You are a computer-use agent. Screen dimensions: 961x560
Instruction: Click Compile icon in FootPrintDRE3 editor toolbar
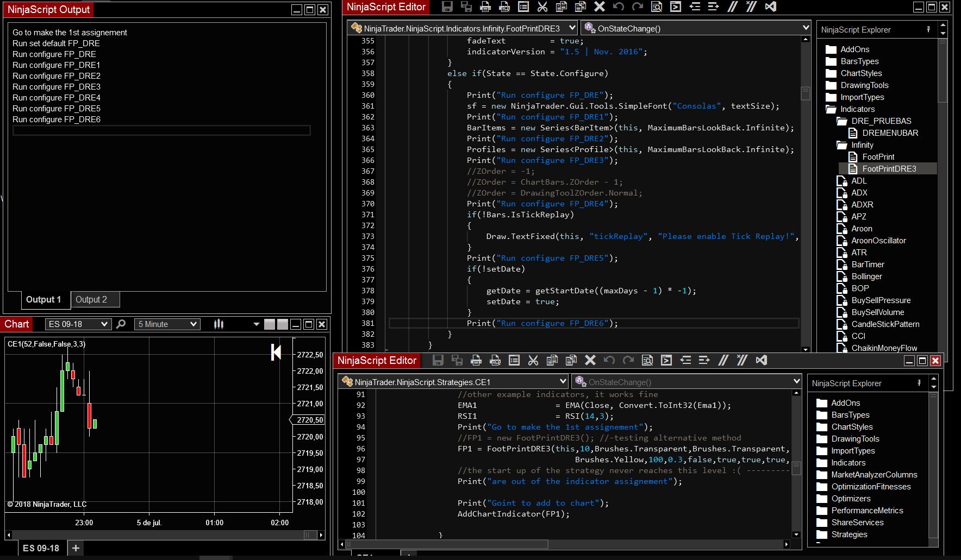click(675, 7)
